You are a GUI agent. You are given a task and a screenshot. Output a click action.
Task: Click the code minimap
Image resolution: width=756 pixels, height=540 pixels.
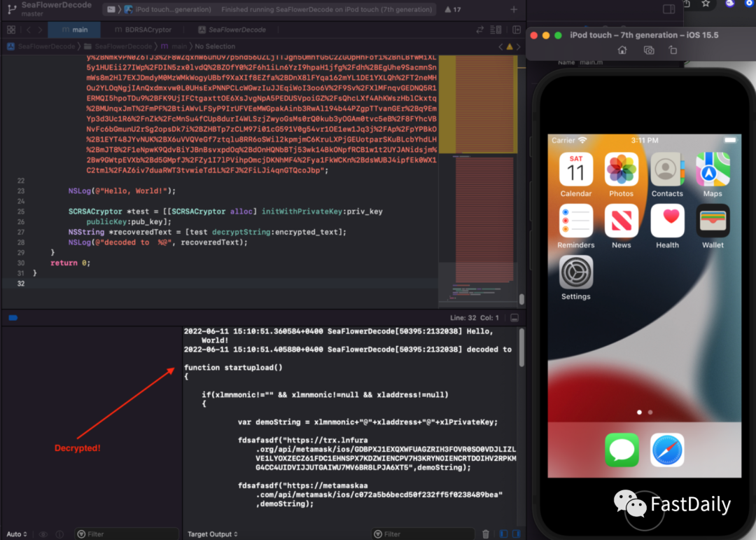(x=477, y=181)
